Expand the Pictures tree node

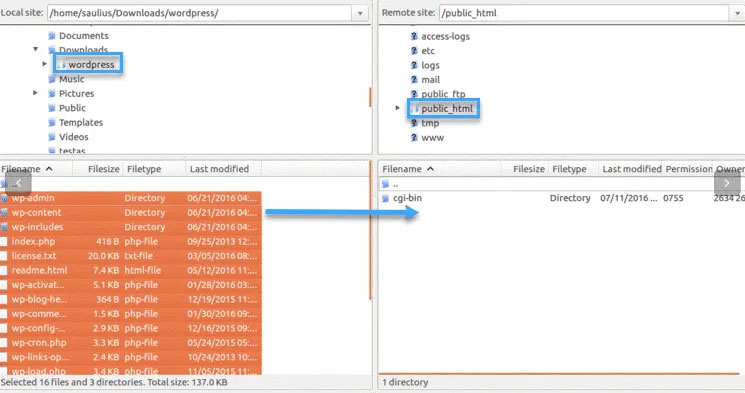tap(36, 93)
